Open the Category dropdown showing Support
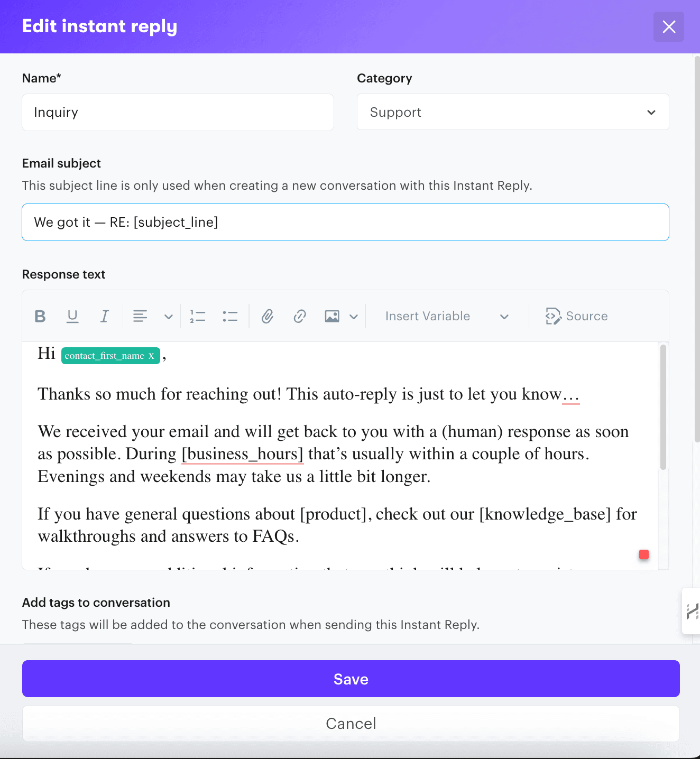Screen dimensions: 700x759 (x=512, y=112)
